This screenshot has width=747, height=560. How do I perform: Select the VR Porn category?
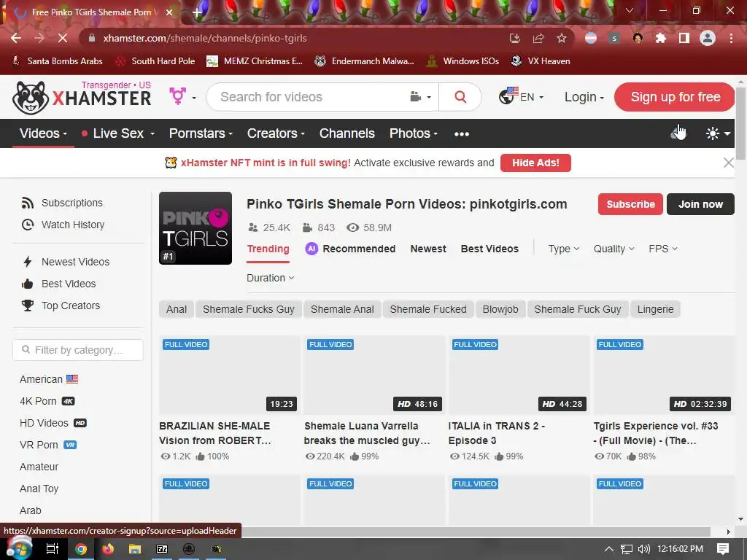(x=48, y=445)
